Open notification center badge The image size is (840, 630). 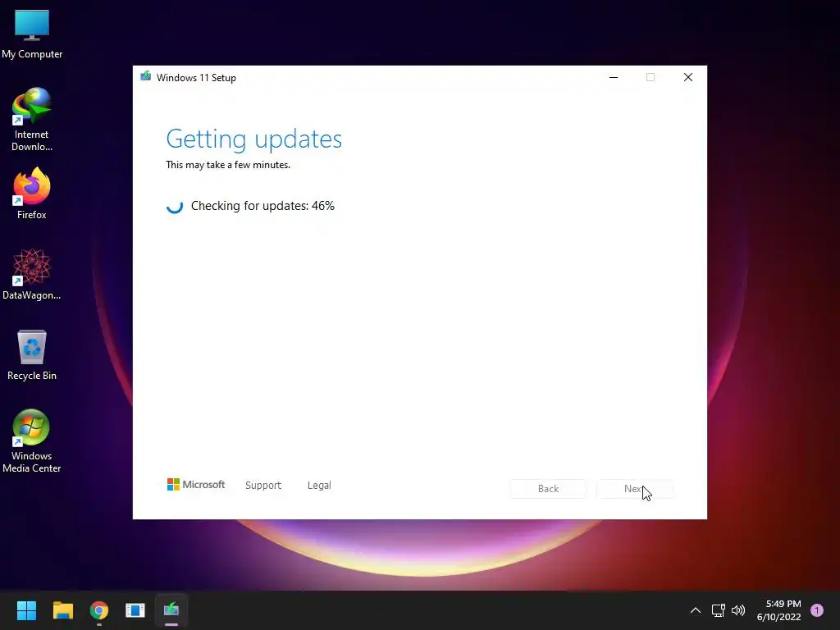pos(817,610)
